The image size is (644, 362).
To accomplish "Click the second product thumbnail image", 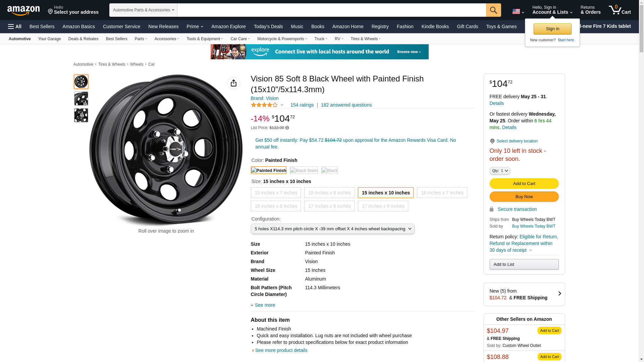I will point(81,99).
